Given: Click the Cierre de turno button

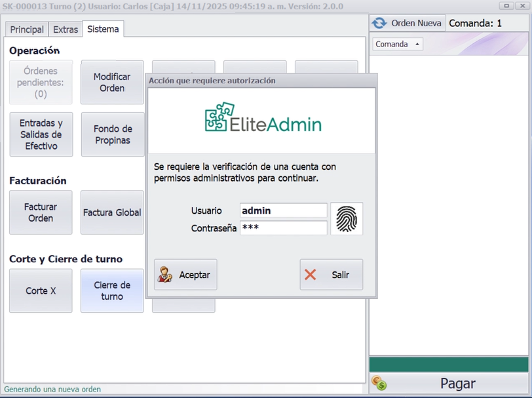Looking at the screenshot, I should pyautogui.click(x=112, y=290).
